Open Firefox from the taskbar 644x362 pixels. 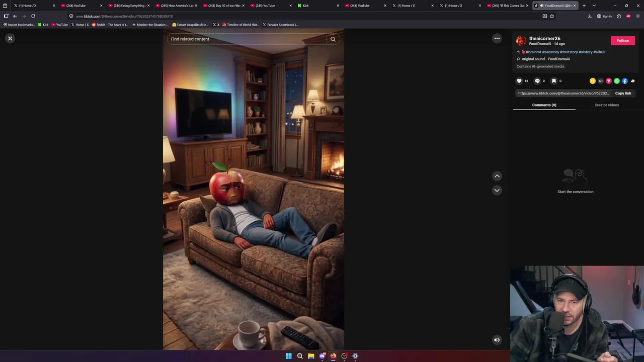tap(333, 356)
